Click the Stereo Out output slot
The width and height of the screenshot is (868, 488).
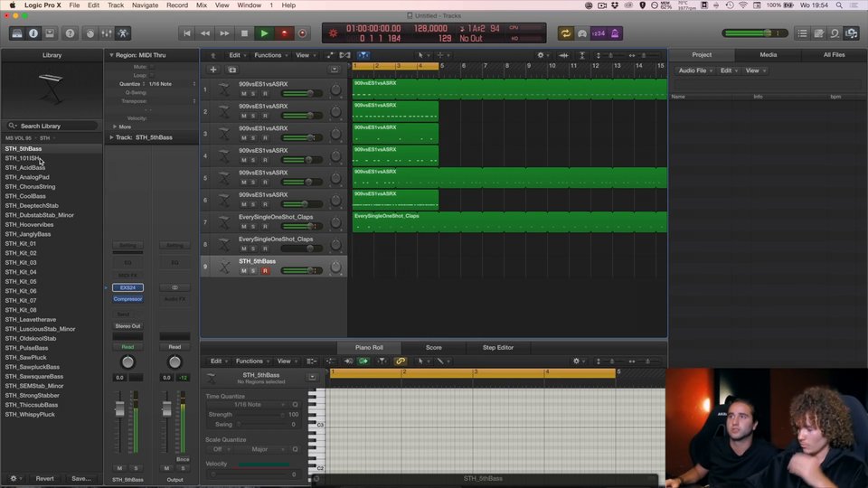coord(127,326)
